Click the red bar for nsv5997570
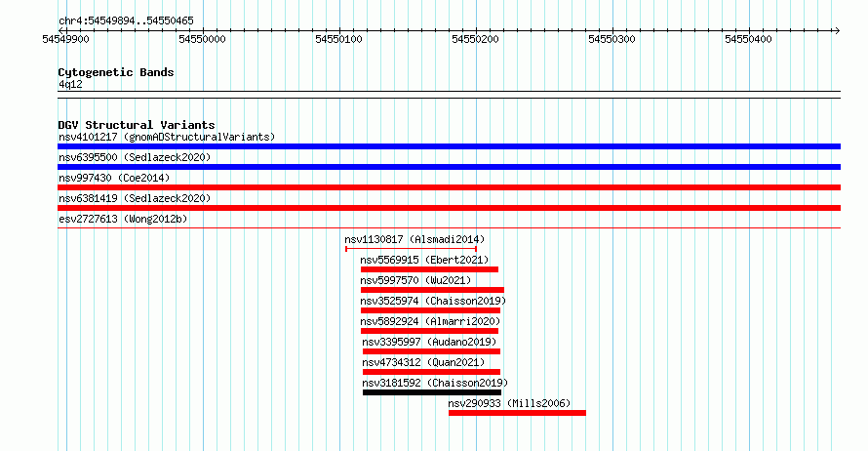Viewport: 868px width, 451px height. 432,290
